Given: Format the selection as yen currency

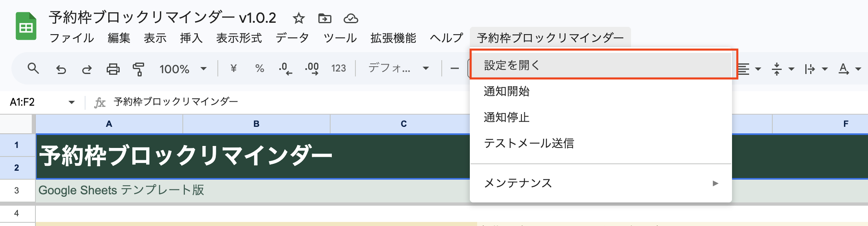Looking at the screenshot, I should click(234, 68).
